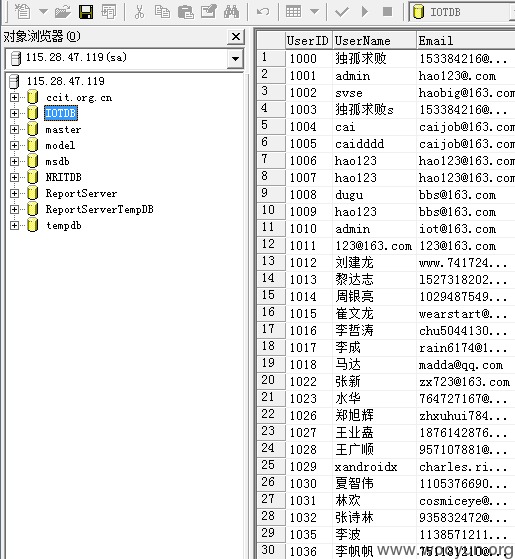This screenshot has height=559, width=515.
Task: Click UserName cell caidddd
Action: tap(374, 144)
